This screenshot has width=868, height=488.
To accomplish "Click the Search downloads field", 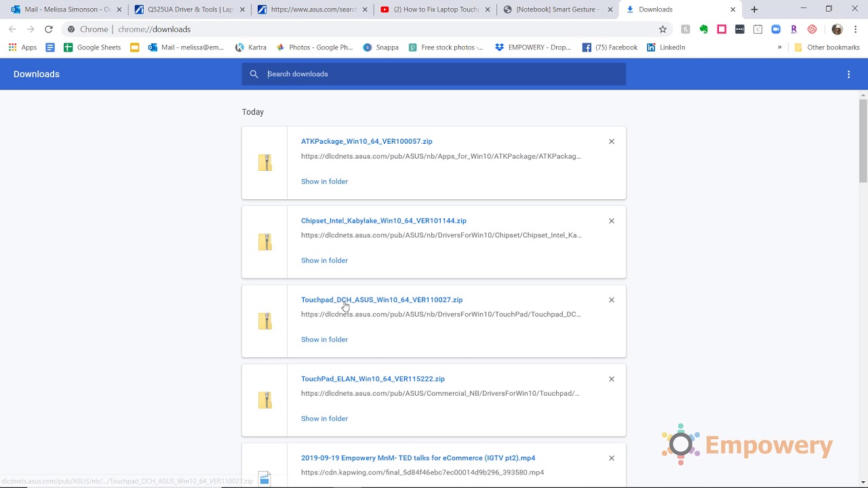I will (x=434, y=74).
